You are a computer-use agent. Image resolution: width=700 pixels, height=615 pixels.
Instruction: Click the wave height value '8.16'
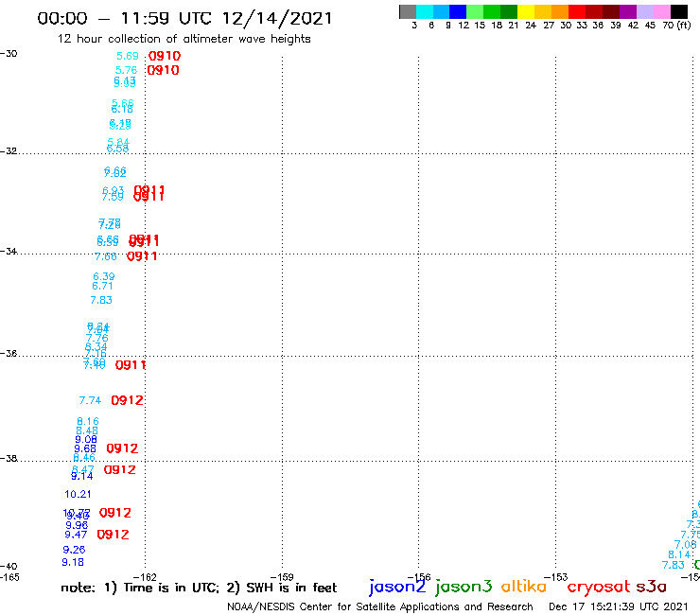87,421
